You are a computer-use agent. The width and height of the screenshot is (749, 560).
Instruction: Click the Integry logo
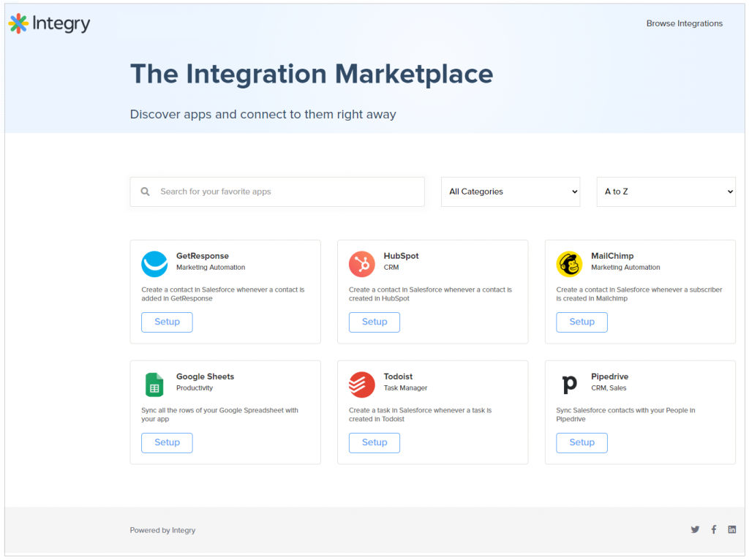49,23
